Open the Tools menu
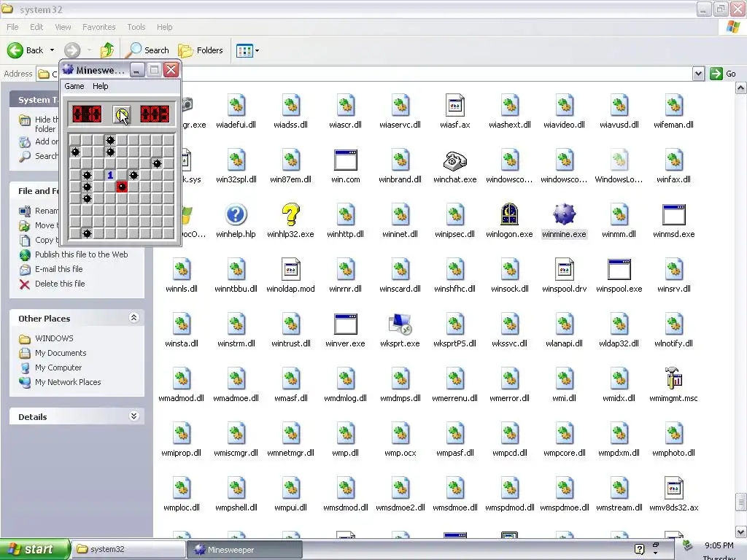Viewport: 747px width, 560px height. point(136,27)
